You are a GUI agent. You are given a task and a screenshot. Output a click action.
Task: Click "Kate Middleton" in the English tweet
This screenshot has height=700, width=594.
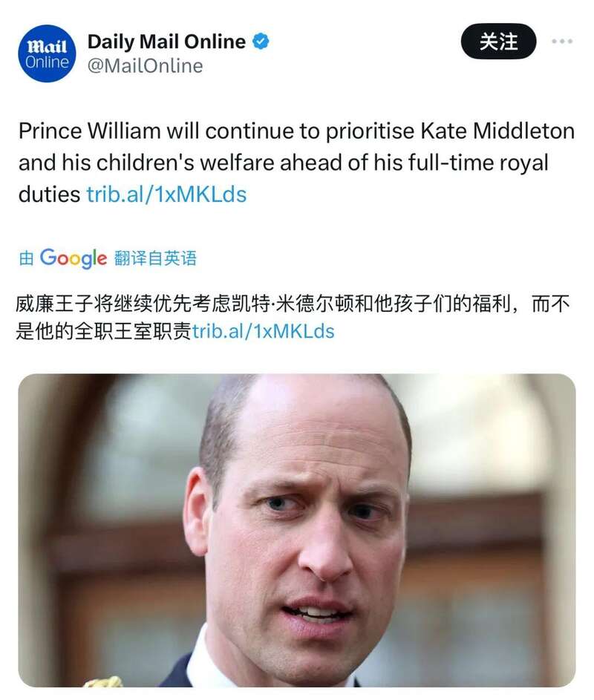(497, 131)
